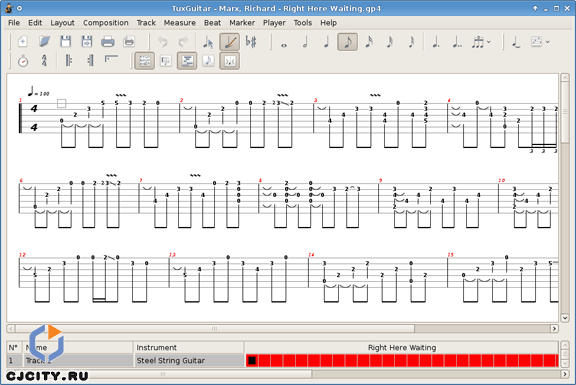The height and width of the screenshot is (385, 576).
Task: Open the chord list dropdown arrow
Action: [548, 42]
